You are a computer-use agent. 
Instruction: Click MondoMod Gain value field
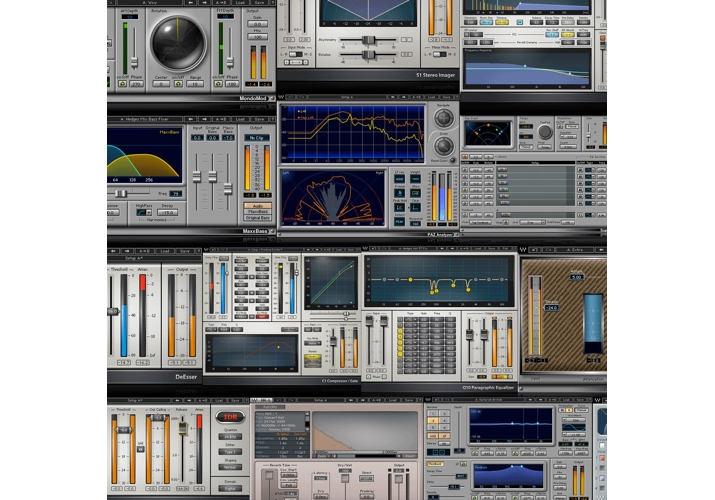click(x=258, y=24)
